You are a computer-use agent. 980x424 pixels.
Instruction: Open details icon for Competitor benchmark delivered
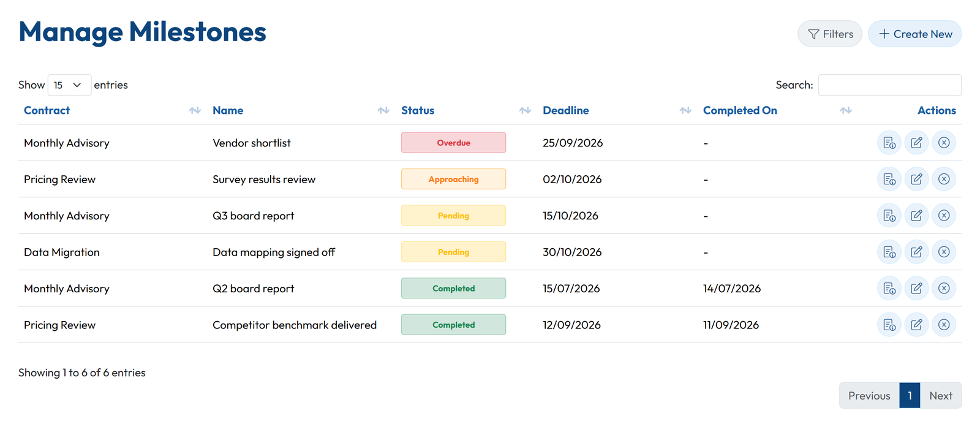pos(889,325)
